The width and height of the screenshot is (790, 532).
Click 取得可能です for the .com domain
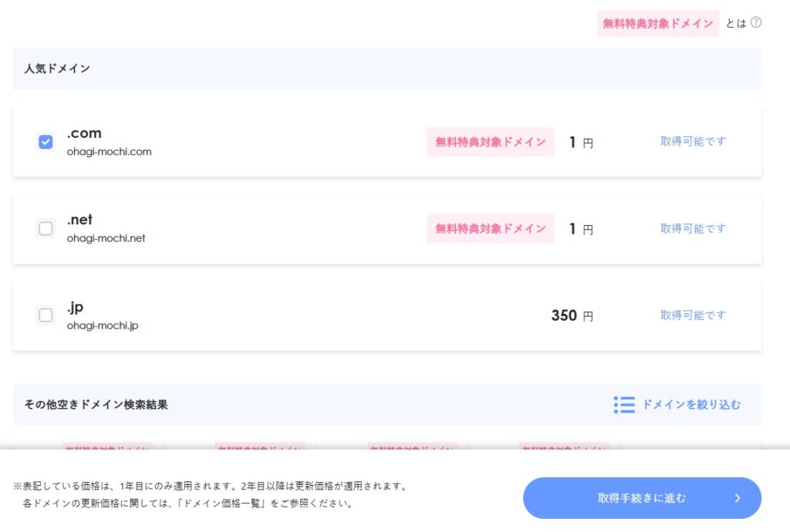(x=693, y=142)
